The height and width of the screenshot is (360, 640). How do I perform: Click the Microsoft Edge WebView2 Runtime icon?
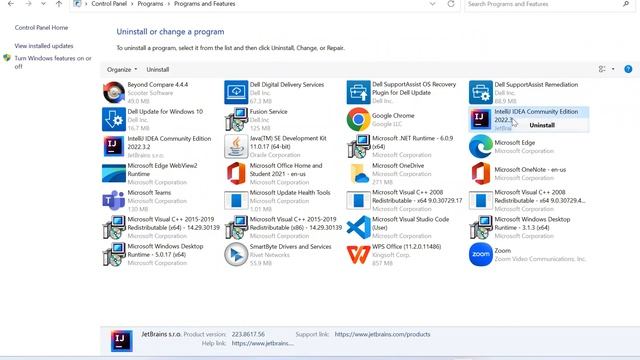click(x=113, y=173)
